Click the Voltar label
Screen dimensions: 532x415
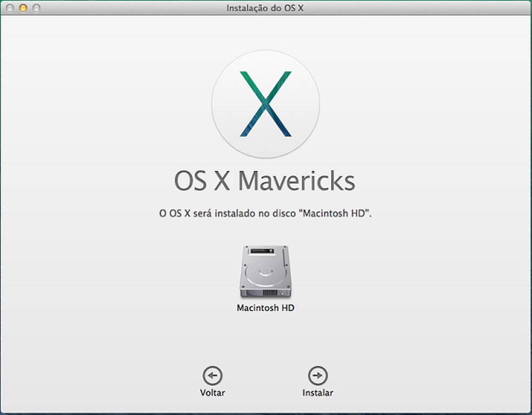tap(212, 393)
